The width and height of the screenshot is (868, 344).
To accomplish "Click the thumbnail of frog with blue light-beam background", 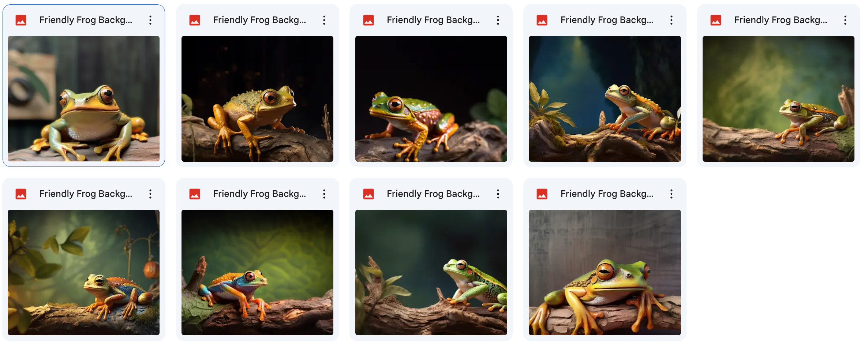I will (605, 99).
